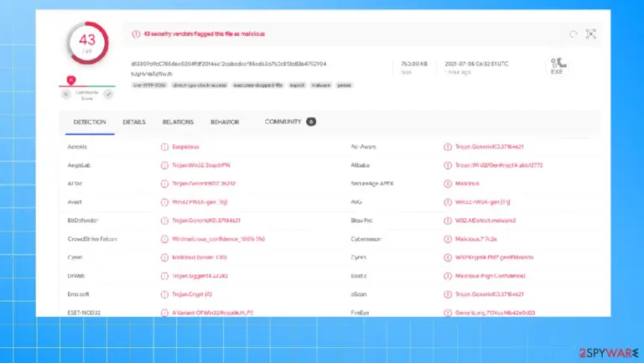Viewport: 644px width, 363px height.
Task: Click the Ad-Aware detection warning icon
Action: [448, 147]
